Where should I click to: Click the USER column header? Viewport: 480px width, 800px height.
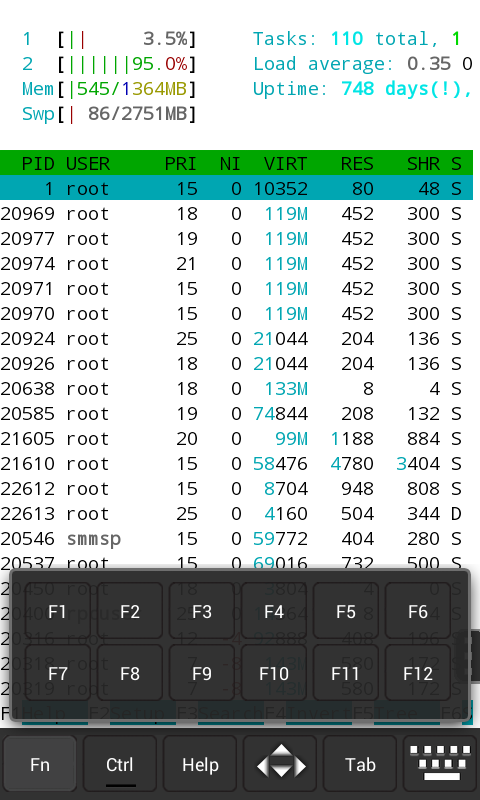click(x=88, y=163)
